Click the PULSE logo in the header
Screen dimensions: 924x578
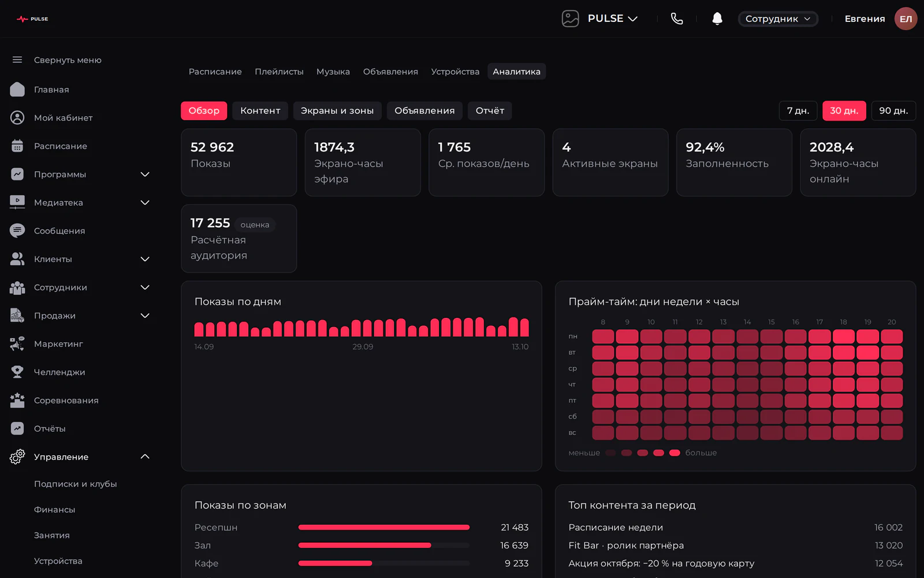pyautogui.click(x=32, y=19)
